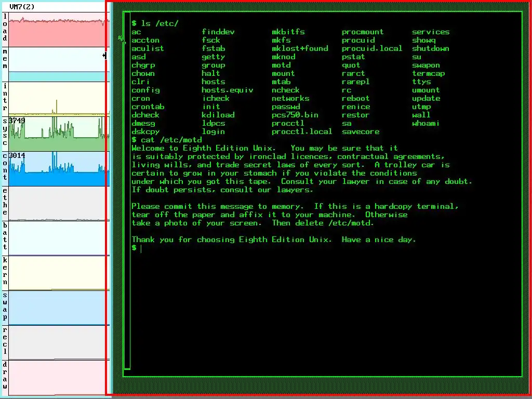Click the 3749 value in sysc graph
Viewport: 532px width, 399px height.
pyautogui.click(x=17, y=121)
